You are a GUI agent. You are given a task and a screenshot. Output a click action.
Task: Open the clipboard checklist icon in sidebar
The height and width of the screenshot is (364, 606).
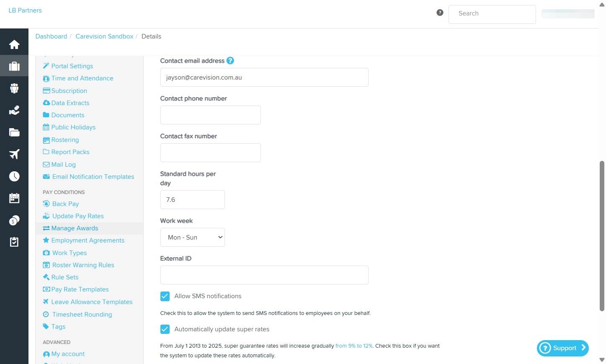(14, 242)
